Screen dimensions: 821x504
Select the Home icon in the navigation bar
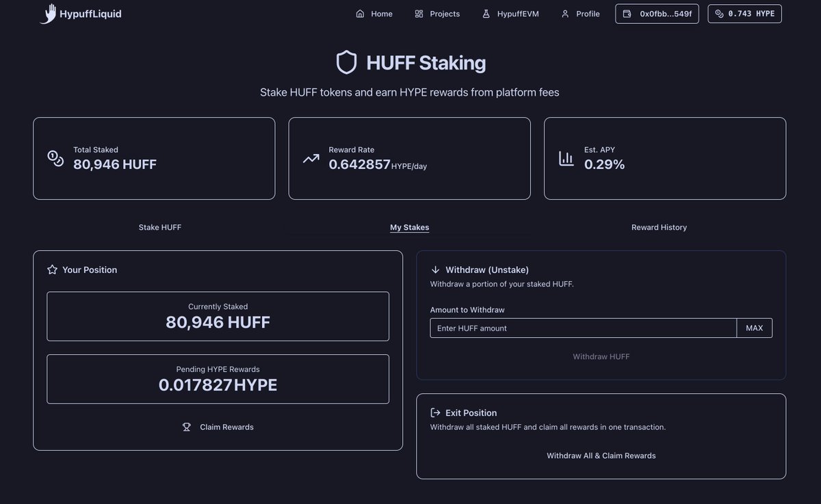(360, 13)
